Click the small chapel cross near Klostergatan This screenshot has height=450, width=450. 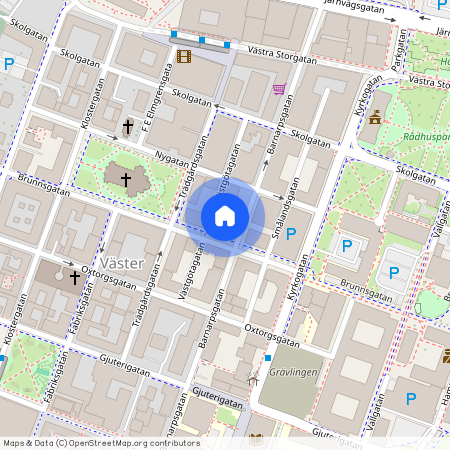click(x=128, y=127)
